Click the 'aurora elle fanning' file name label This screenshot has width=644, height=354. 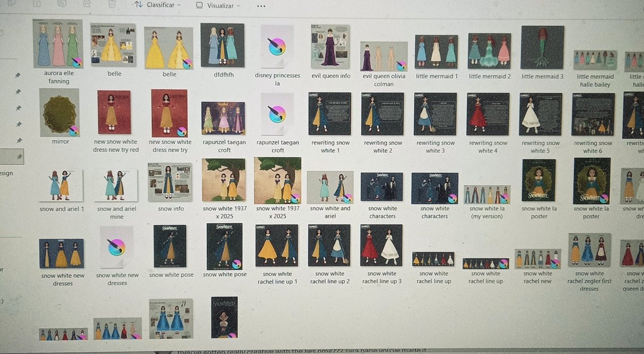[x=59, y=77]
